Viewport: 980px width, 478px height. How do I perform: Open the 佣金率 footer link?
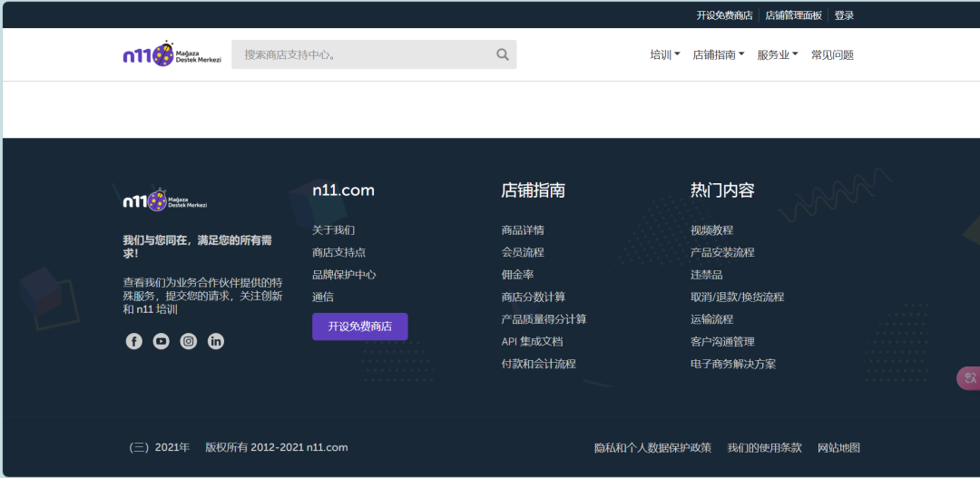pyautogui.click(x=517, y=275)
